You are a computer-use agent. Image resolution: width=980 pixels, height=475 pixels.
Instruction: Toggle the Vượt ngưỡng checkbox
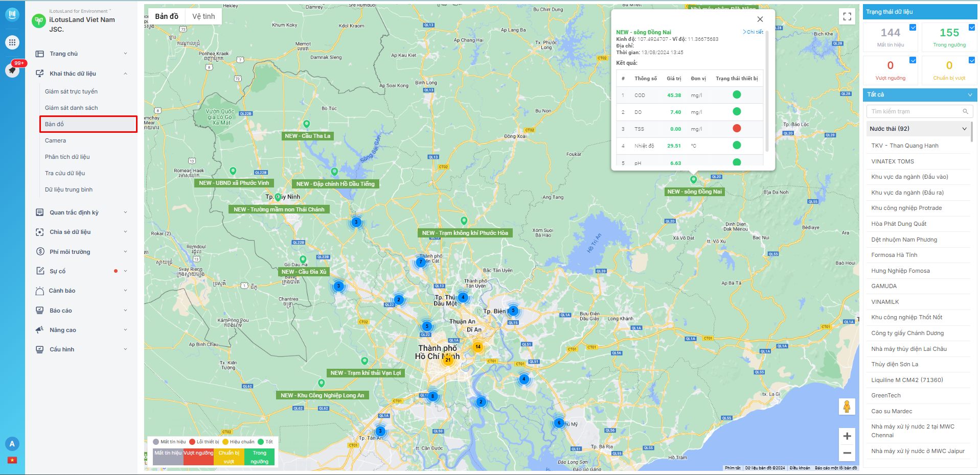(913, 60)
